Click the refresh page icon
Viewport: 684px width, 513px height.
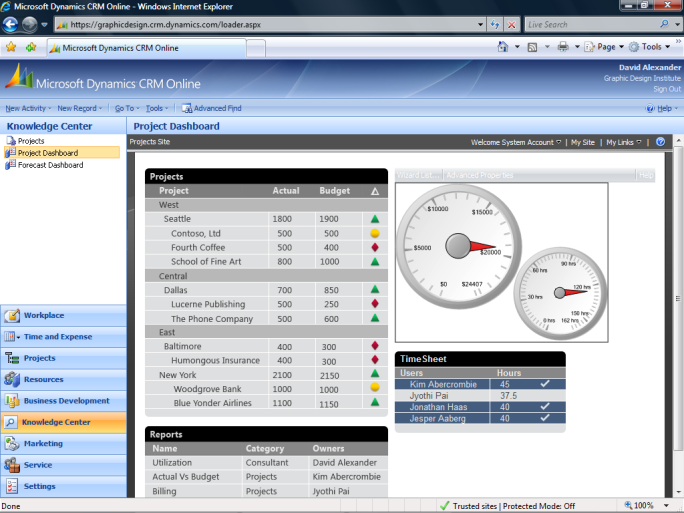(495, 25)
